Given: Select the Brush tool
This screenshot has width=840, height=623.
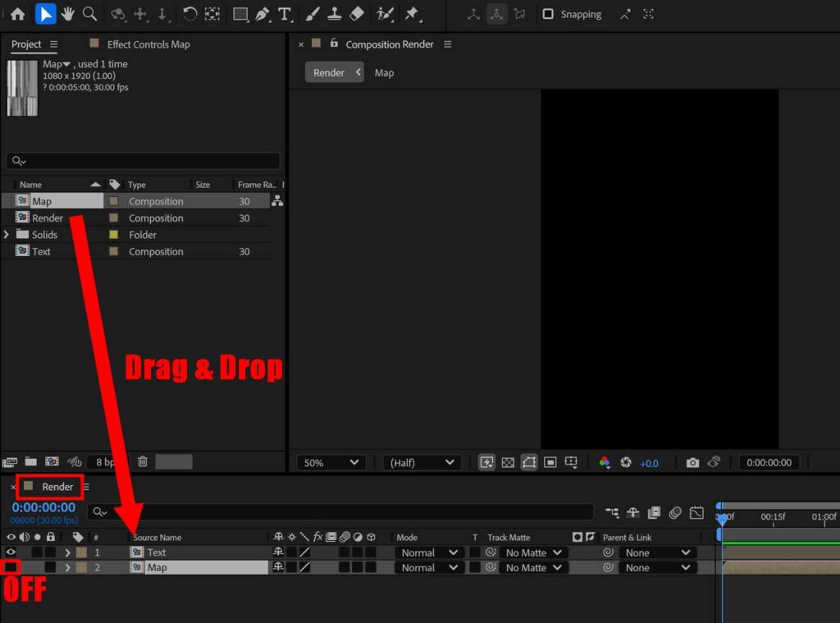Looking at the screenshot, I should coord(313,15).
